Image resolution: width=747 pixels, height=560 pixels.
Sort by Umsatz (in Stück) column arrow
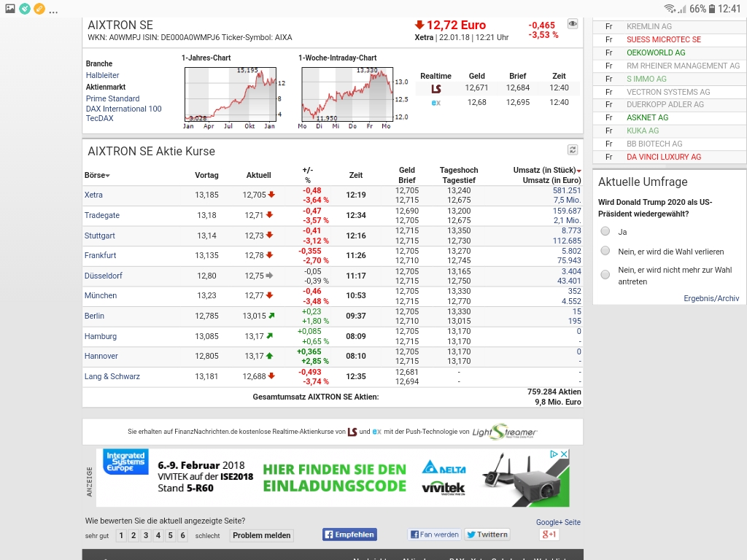click(x=578, y=171)
